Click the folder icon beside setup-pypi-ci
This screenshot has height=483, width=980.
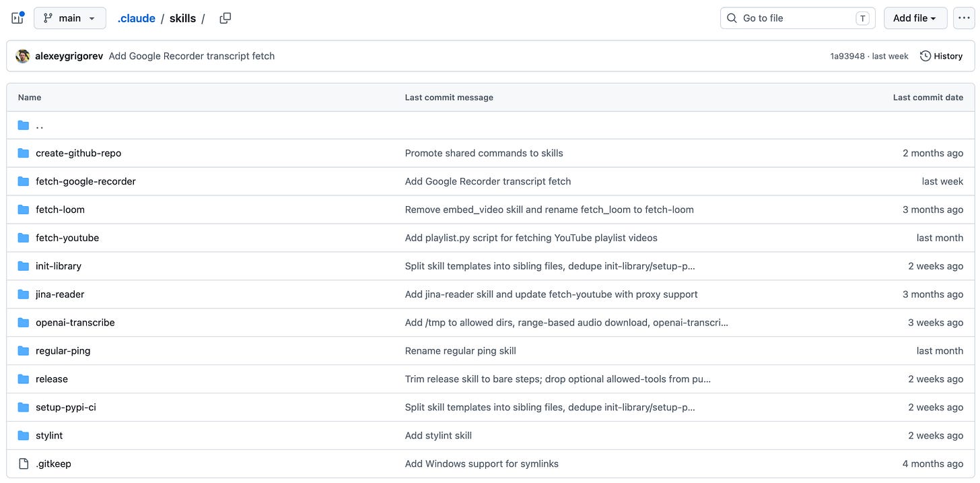pos(24,408)
